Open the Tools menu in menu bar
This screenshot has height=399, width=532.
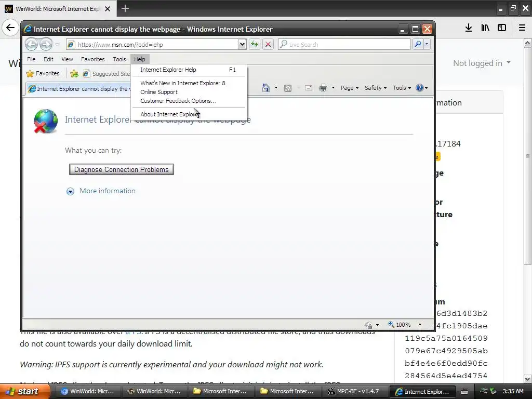coord(119,59)
